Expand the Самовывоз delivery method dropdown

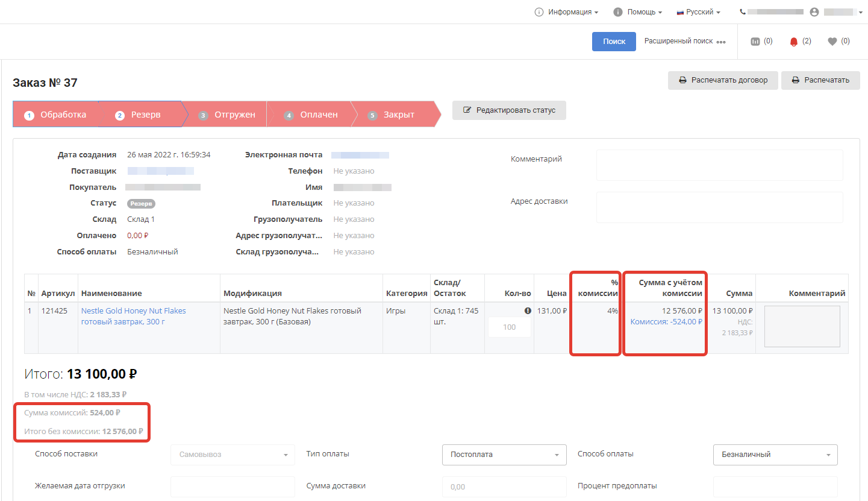click(x=233, y=455)
